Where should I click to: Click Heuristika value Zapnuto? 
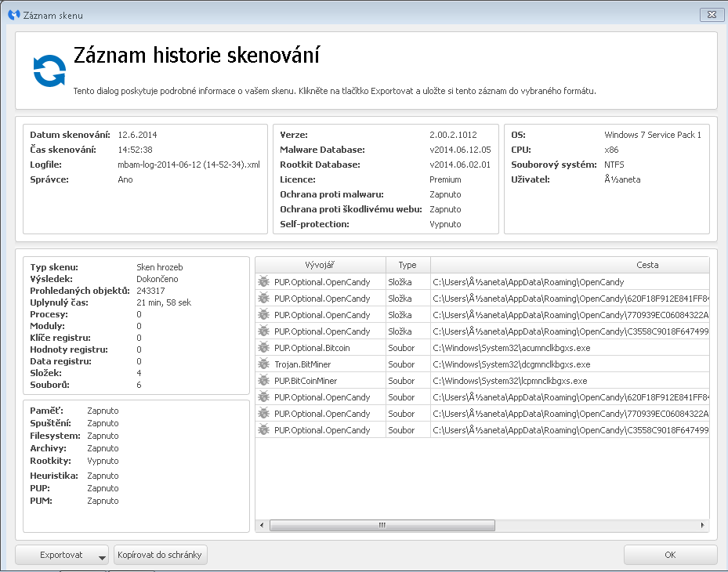103,476
